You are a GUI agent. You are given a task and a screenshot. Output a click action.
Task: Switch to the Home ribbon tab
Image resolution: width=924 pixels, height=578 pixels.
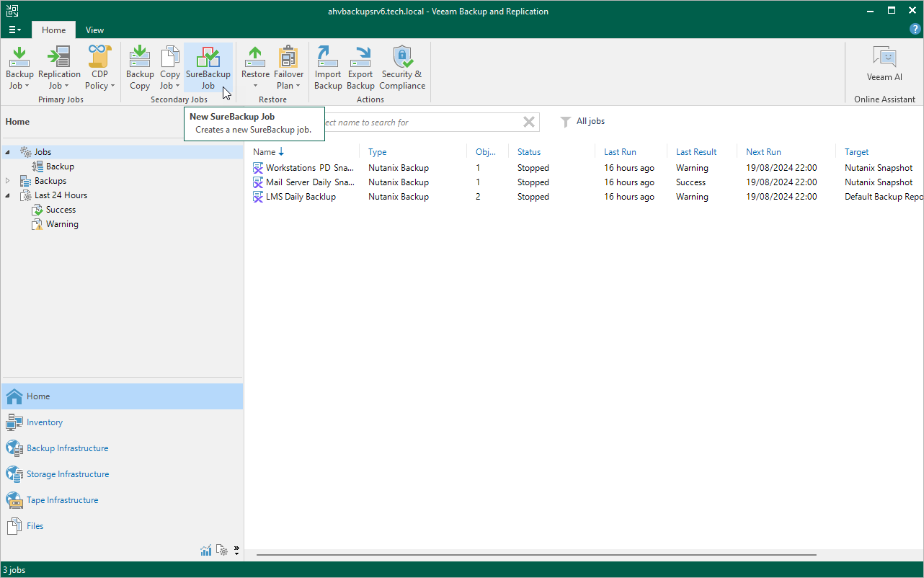[x=53, y=30]
